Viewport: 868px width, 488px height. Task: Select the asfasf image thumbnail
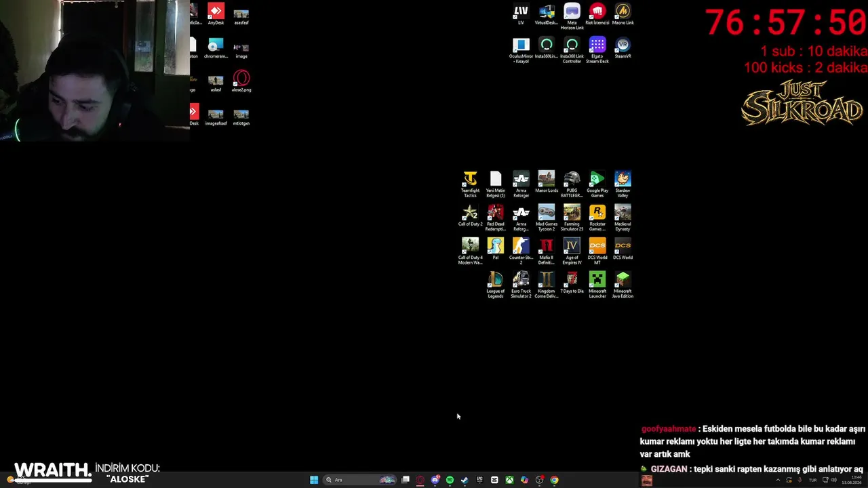click(x=216, y=83)
